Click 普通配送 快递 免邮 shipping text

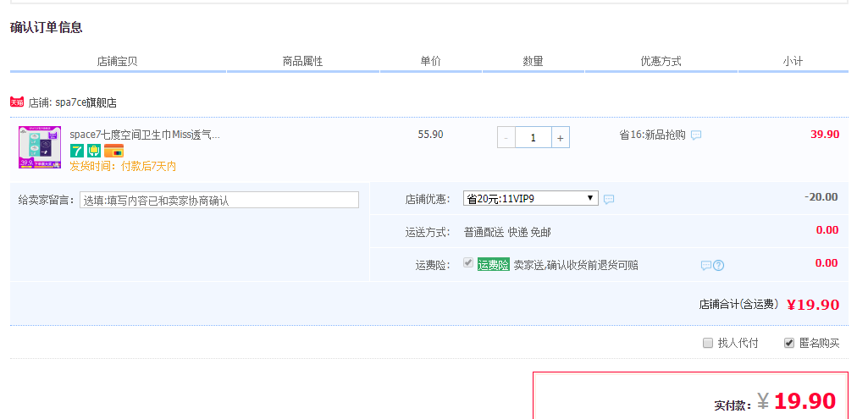point(507,233)
